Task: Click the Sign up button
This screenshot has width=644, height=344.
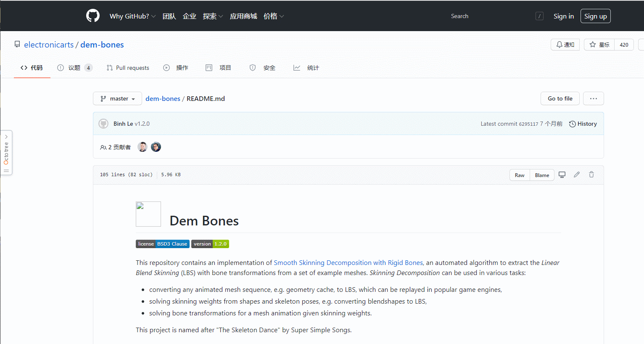Action: (596, 16)
